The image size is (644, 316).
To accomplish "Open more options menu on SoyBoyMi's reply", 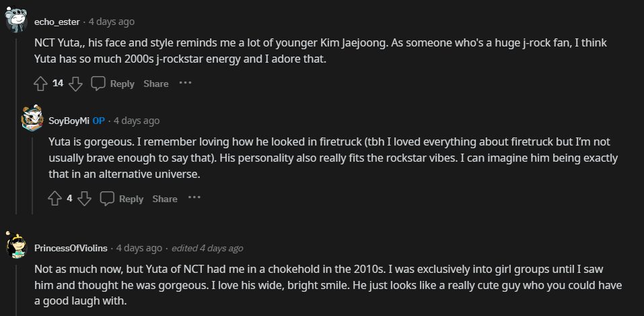I will click(194, 198).
